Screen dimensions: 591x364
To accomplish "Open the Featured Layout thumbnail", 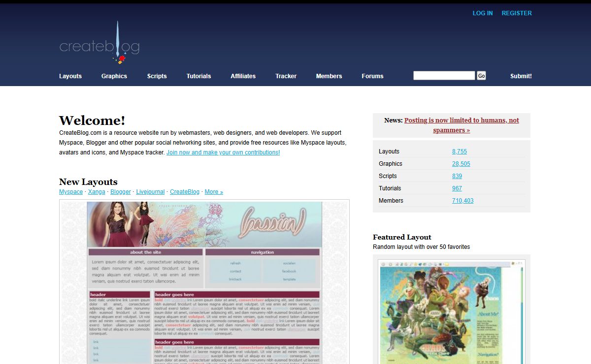I will [x=452, y=312].
